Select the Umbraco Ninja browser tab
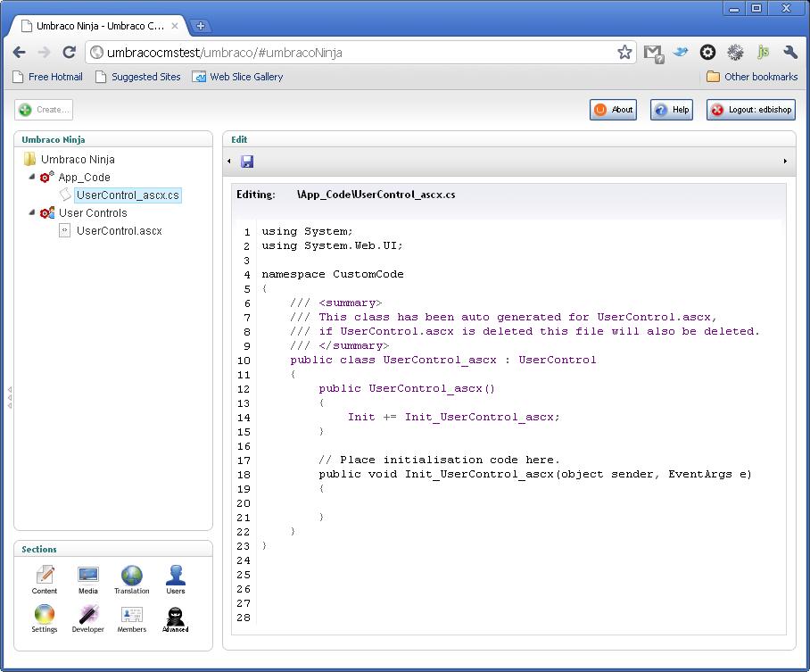Viewport: 810px width, 672px height. [x=100, y=26]
